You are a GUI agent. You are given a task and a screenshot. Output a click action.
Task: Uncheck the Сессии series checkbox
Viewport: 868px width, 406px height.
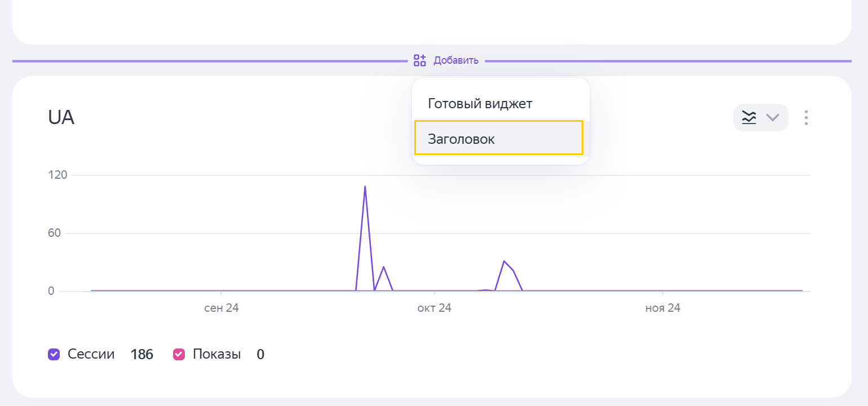[54, 355]
